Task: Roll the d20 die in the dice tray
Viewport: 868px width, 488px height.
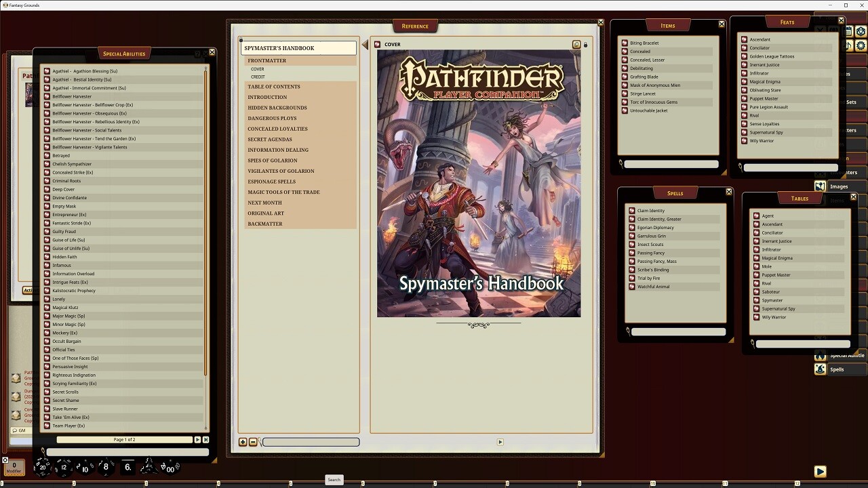Action: [43, 467]
